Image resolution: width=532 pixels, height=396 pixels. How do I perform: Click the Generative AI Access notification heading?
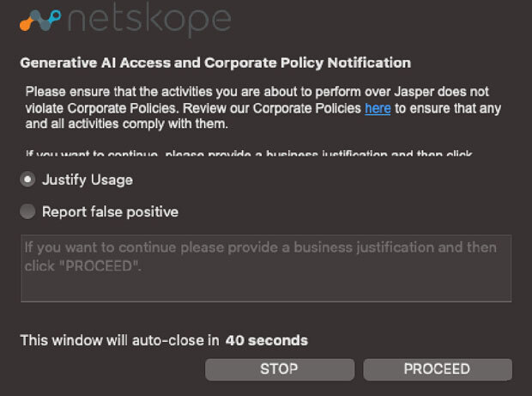[x=215, y=63]
